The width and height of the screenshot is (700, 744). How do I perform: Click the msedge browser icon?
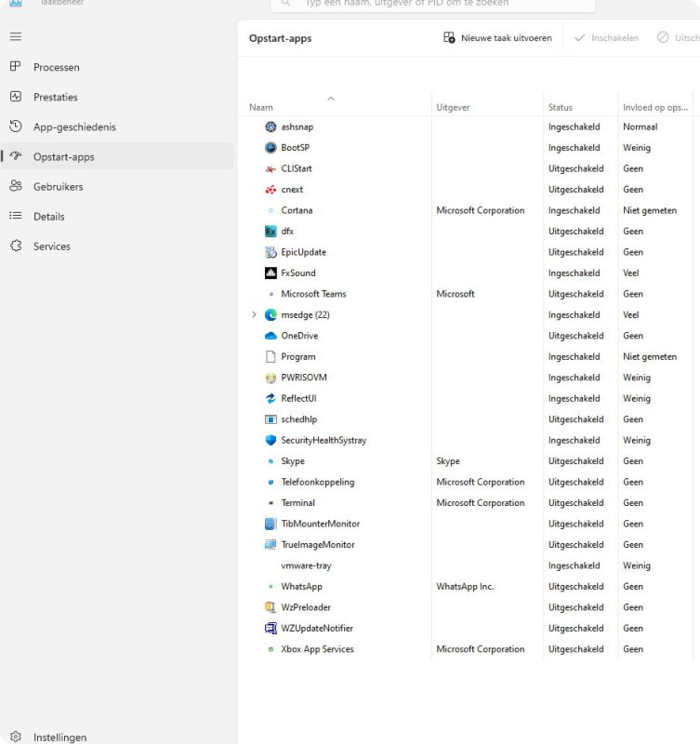[x=271, y=315]
